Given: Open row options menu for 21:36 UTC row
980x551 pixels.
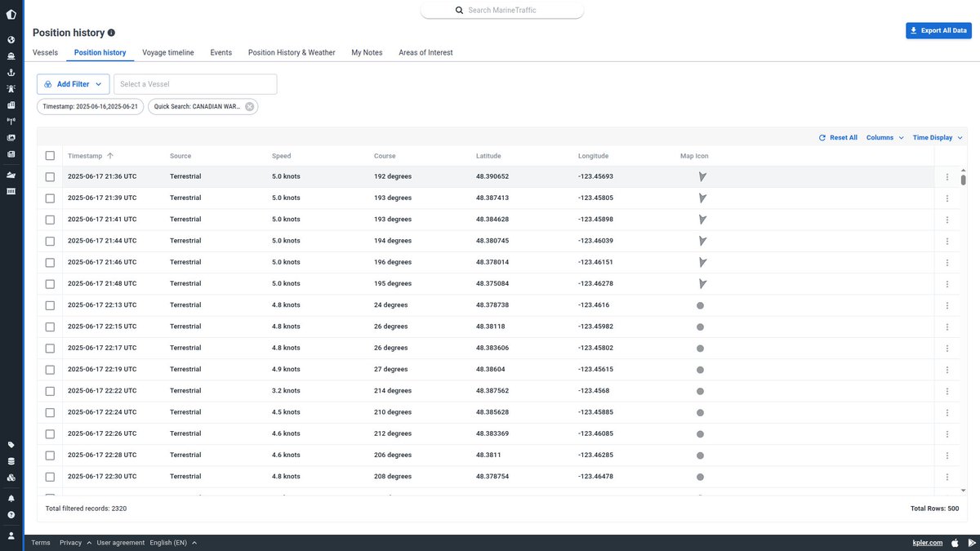Looking at the screenshot, I should pyautogui.click(x=947, y=176).
